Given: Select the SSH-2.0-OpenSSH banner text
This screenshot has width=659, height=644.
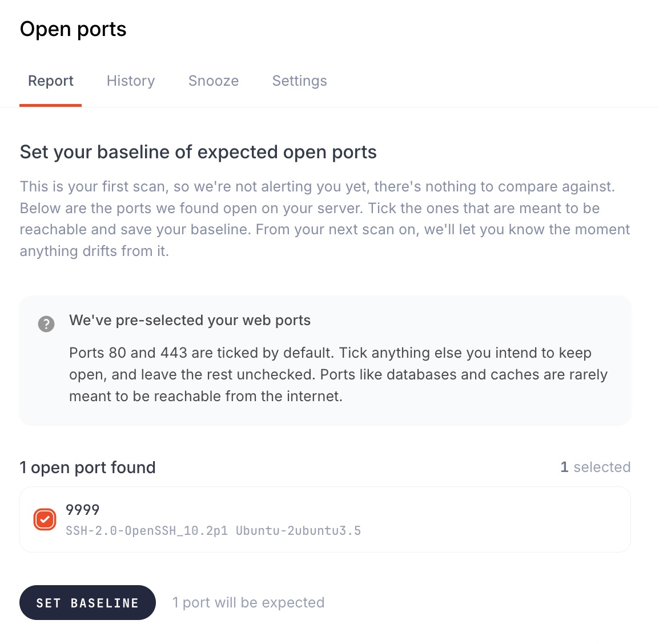Looking at the screenshot, I should [214, 531].
